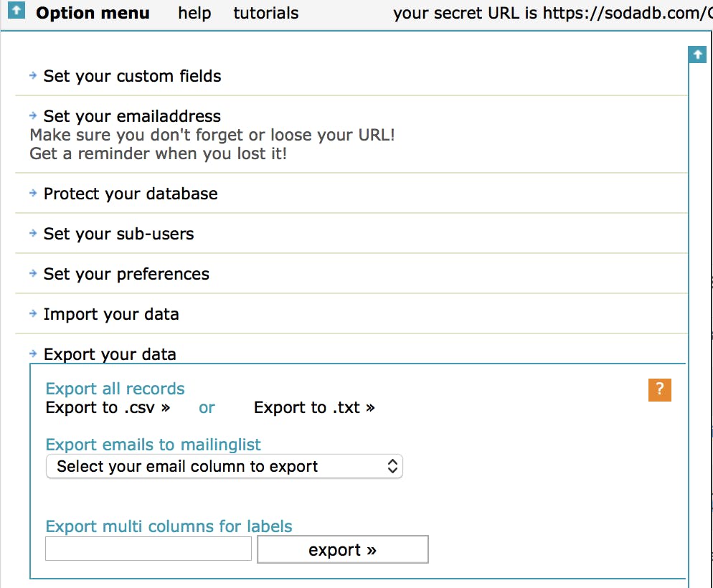Click arrow icon beside Set your emailaddress
713x588 pixels.
[x=33, y=115]
